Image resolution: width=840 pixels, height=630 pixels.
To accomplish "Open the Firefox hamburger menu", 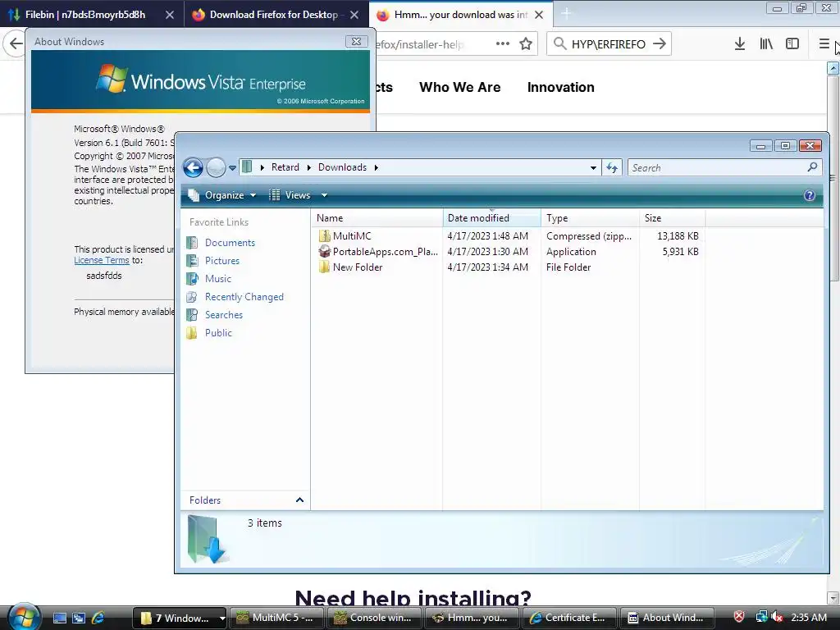I will tap(824, 44).
